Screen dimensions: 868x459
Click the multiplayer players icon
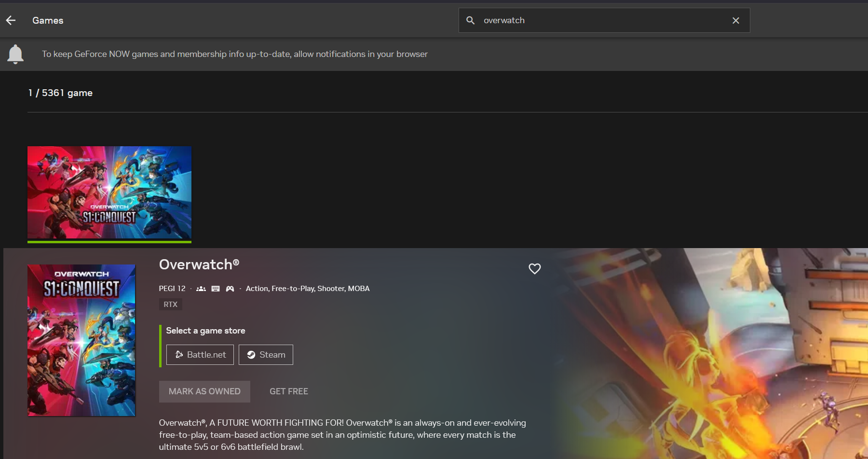click(x=201, y=288)
